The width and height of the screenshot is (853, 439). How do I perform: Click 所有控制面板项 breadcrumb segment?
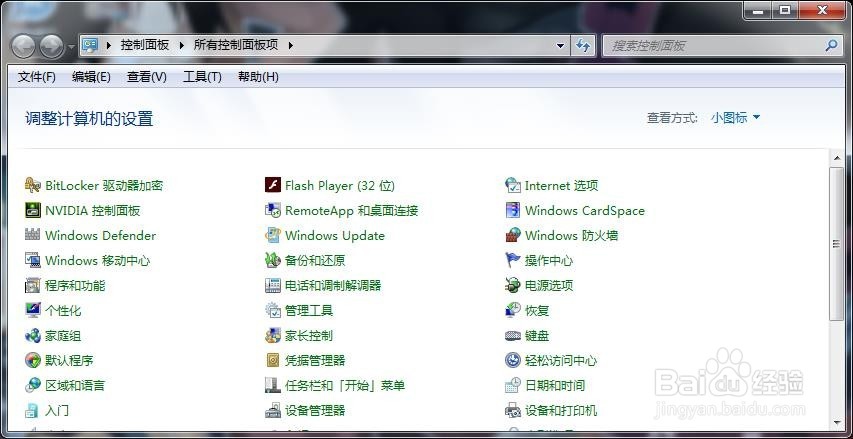pyautogui.click(x=236, y=45)
